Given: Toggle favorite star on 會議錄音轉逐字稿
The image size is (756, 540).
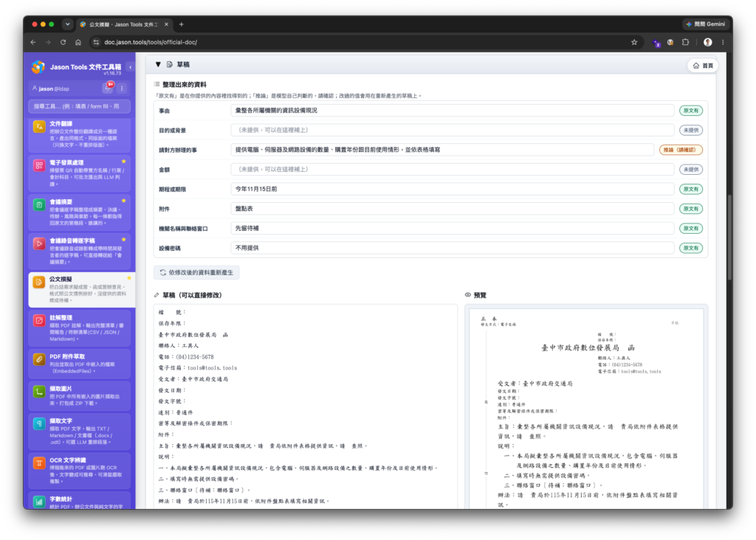Looking at the screenshot, I should point(124,240).
